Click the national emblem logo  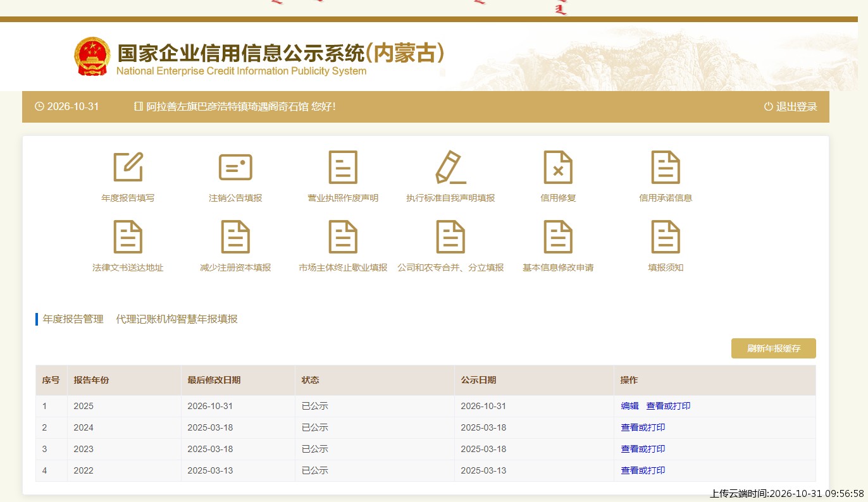point(92,57)
